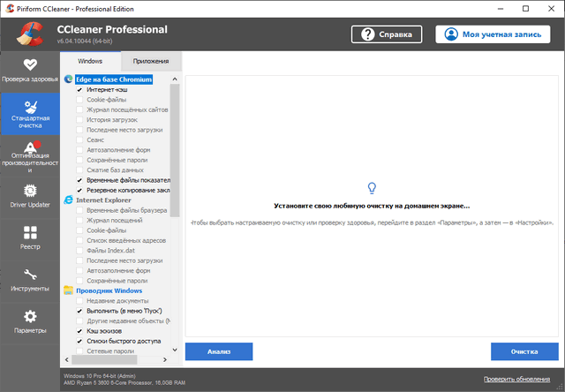Viewport: 565px width, 392px height.
Task: Check Файлы Index.dat option
Action: 79,251
